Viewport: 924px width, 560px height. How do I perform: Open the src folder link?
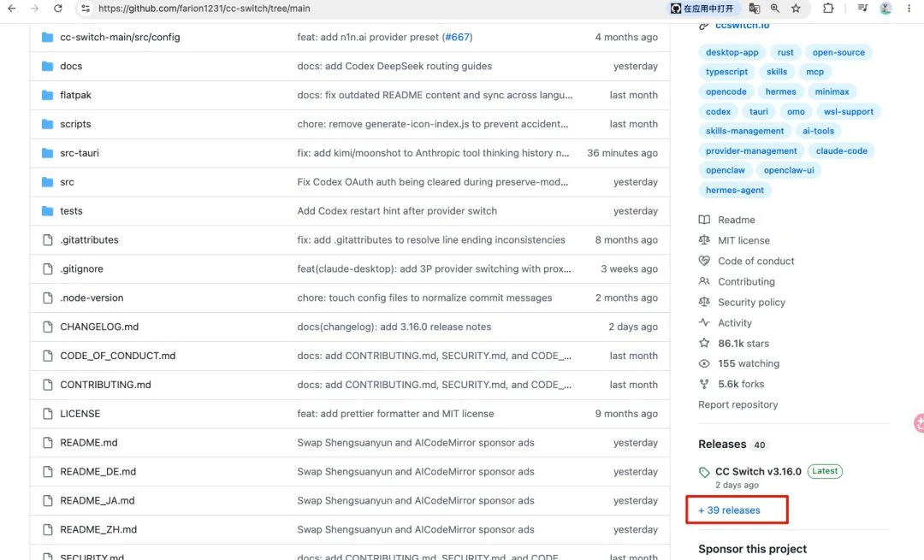[68, 182]
